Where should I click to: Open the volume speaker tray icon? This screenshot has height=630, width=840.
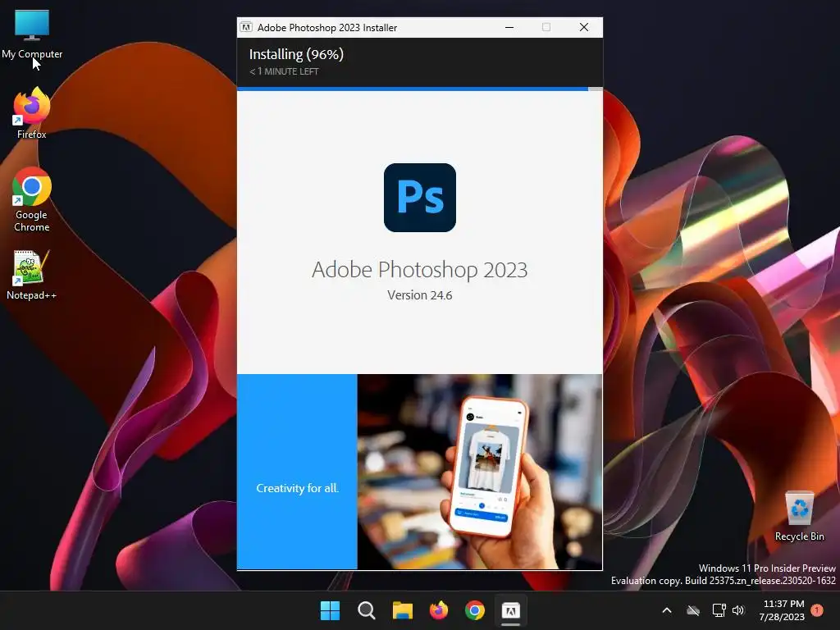click(738, 610)
